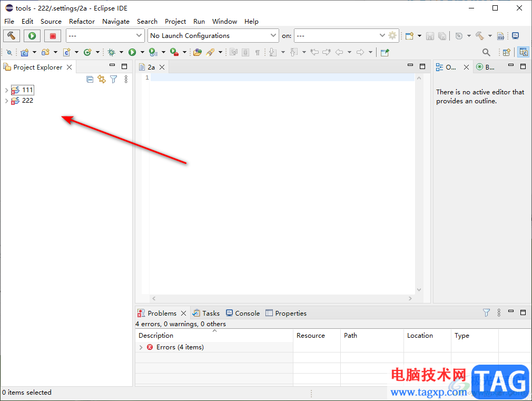532x401 pixels.
Task: Click the Last Edit Location icon
Action: pyautogui.click(x=315, y=52)
